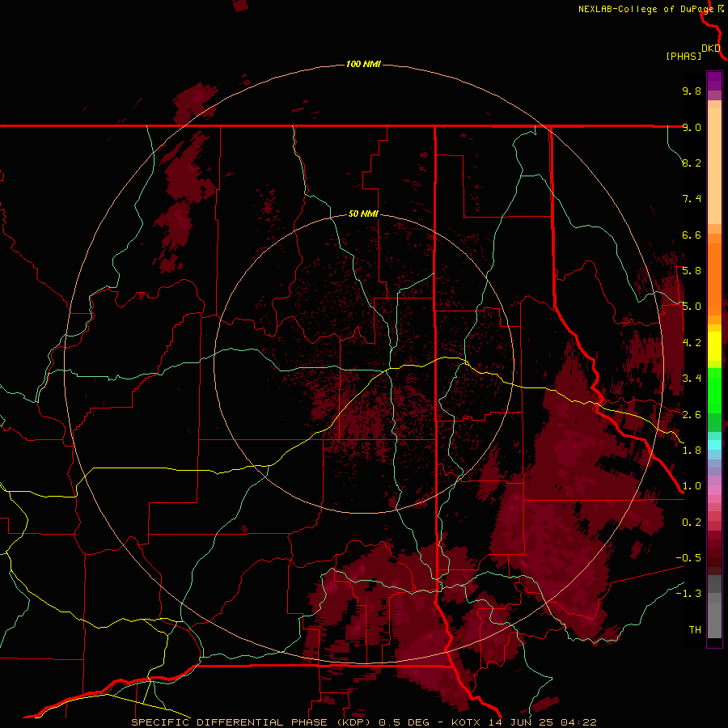Click the 9.8 value on the color scale
Screen dimensions: 728x728
pyautogui.click(x=692, y=91)
